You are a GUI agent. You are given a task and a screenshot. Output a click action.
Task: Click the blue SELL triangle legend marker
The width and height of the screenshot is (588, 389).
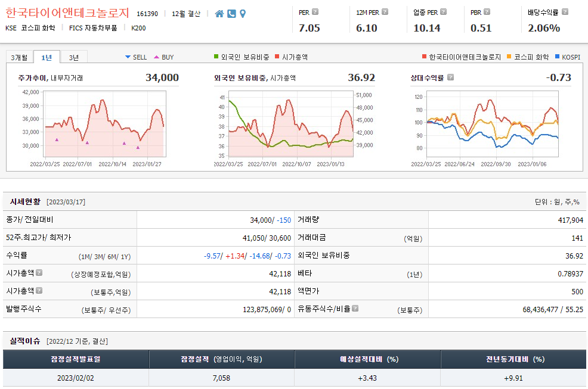(128, 57)
